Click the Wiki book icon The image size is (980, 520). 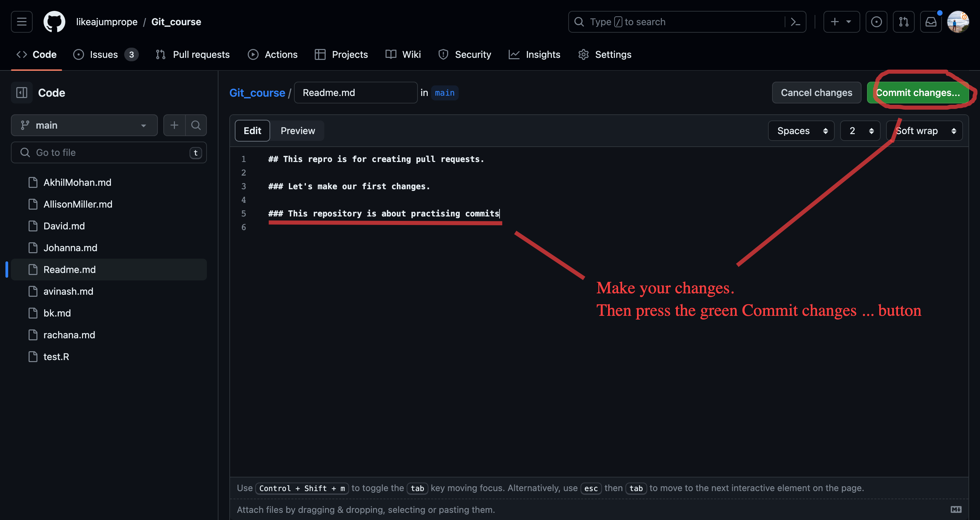(x=390, y=54)
